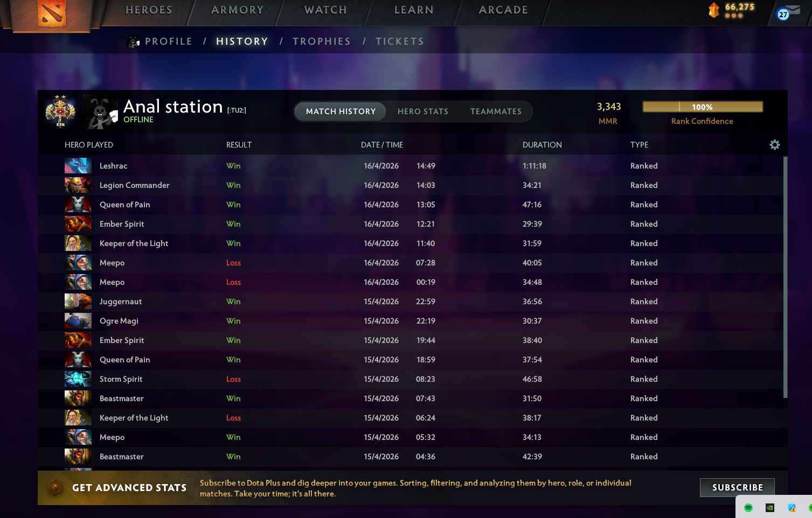Viewport: 812px width, 518px height.
Task: Click the HERO PLAYED column header
Action: click(x=89, y=145)
